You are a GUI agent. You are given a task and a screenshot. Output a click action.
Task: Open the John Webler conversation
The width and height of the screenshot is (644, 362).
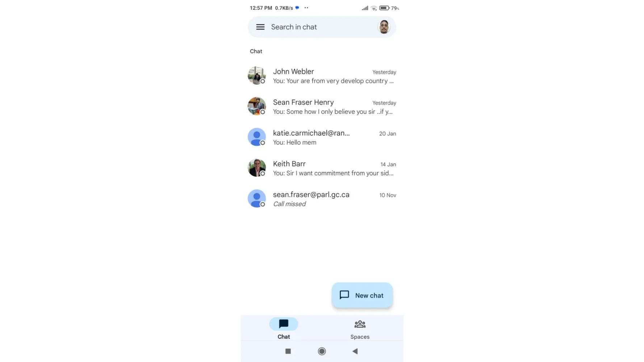tap(322, 76)
